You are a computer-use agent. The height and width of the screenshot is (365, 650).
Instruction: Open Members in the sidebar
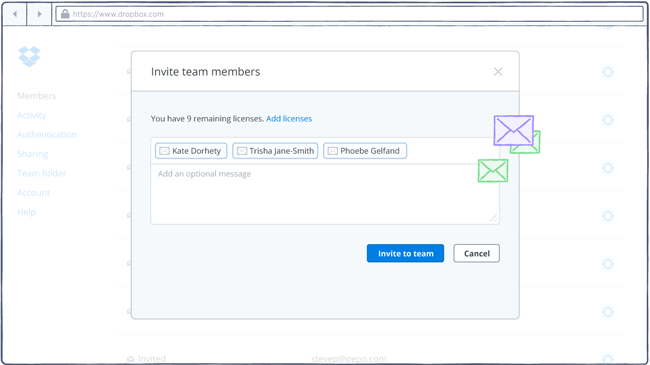tap(36, 96)
